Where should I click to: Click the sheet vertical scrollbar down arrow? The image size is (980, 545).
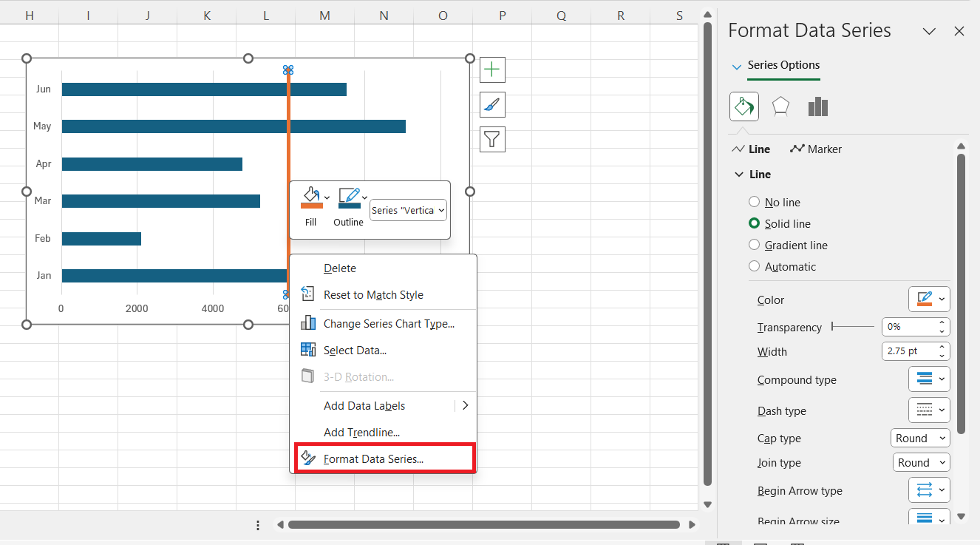[x=707, y=504]
